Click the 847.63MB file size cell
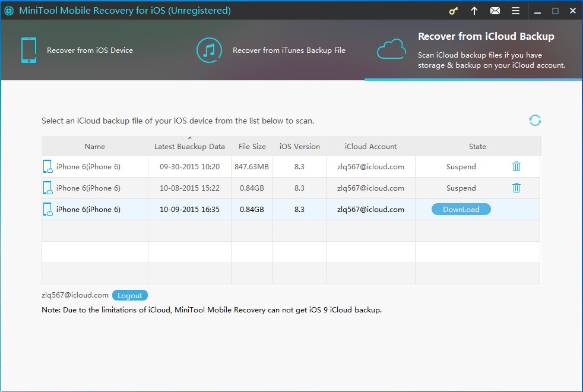The image size is (583, 392). (252, 167)
